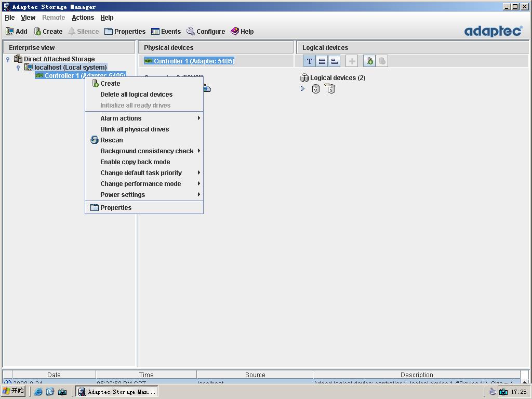Click the Rescan menu entry
This screenshot has width=532, height=399.
(111, 140)
